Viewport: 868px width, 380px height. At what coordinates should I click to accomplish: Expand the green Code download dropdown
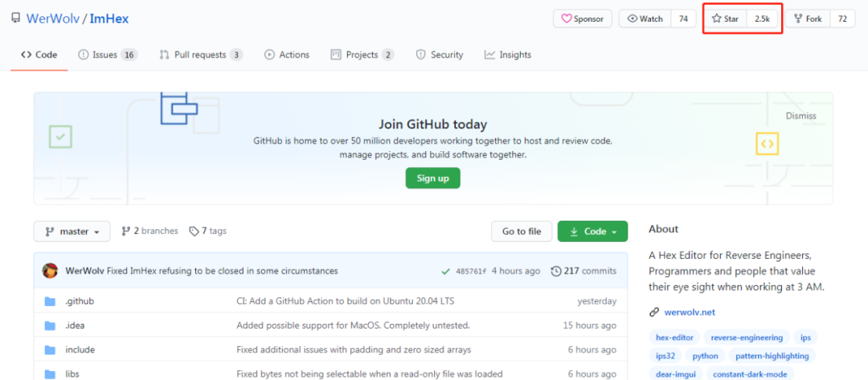click(x=592, y=231)
